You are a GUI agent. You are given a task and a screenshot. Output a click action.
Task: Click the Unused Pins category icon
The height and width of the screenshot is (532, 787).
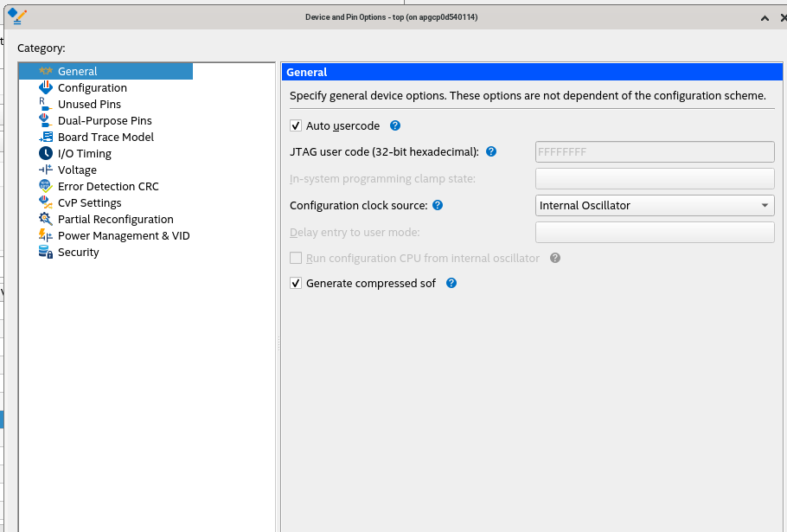pyautogui.click(x=46, y=104)
